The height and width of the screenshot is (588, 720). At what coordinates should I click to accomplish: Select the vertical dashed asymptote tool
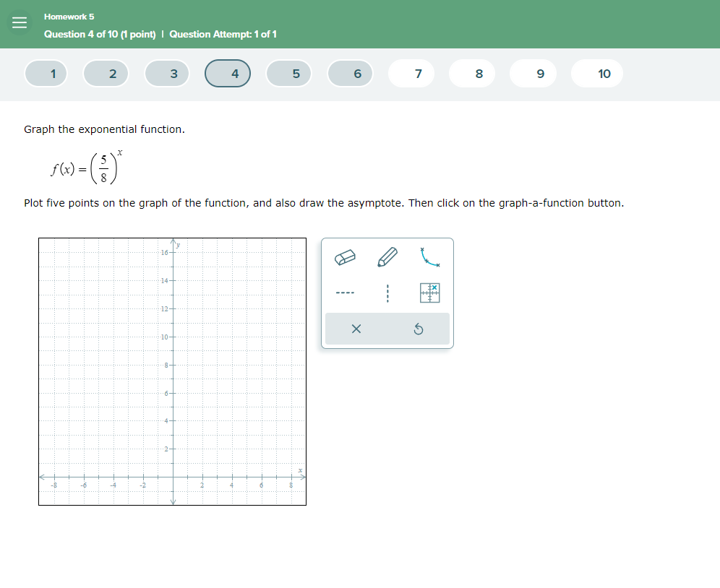pos(387,292)
